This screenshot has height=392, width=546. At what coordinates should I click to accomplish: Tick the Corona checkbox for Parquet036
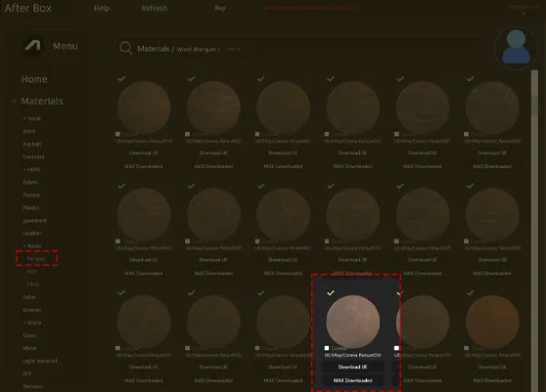tap(466, 348)
